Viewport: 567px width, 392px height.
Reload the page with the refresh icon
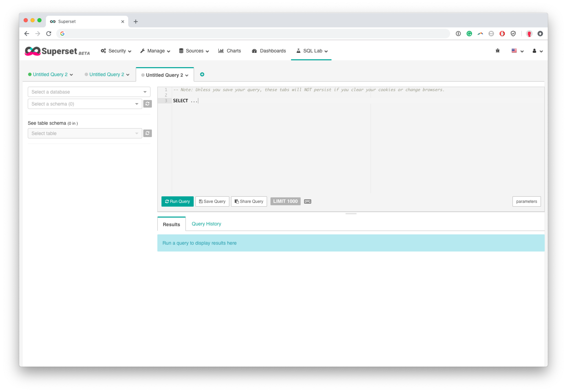pyautogui.click(x=49, y=34)
